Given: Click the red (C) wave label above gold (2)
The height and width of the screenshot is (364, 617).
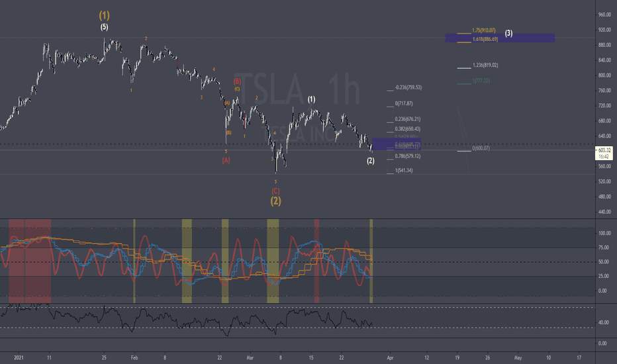Looking at the screenshot, I should tap(275, 191).
